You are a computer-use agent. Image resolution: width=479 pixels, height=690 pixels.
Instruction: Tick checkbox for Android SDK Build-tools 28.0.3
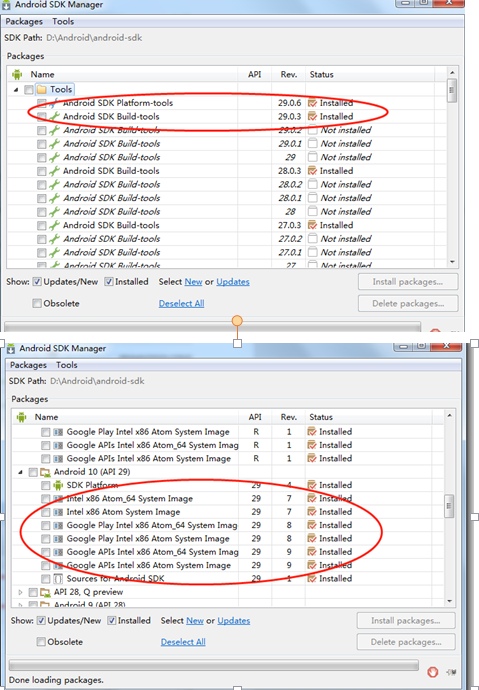pyautogui.click(x=41, y=171)
